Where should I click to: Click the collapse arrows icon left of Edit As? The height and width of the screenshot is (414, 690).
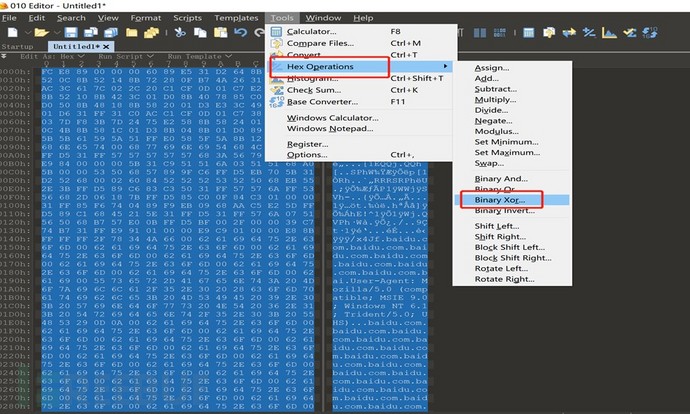[4, 56]
